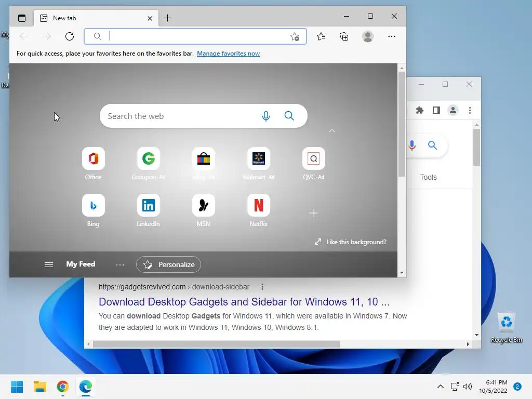Add a new quick link site
Viewport: 532px width, 399px height.
tap(313, 213)
